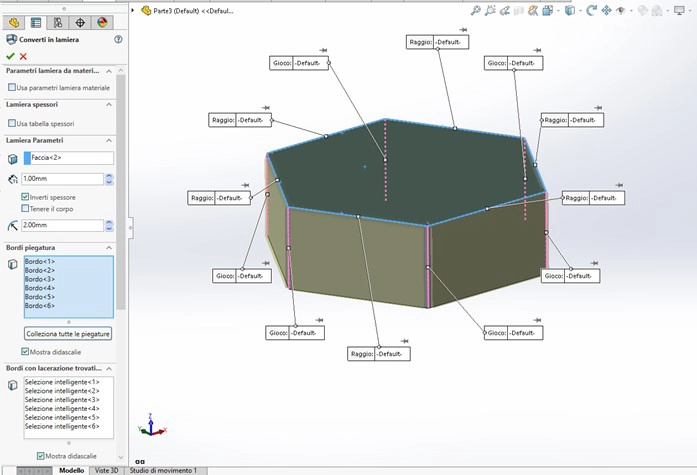Open the ConfigurationManager tab icon
Viewport: 697px width, 475px height.
point(58,22)
